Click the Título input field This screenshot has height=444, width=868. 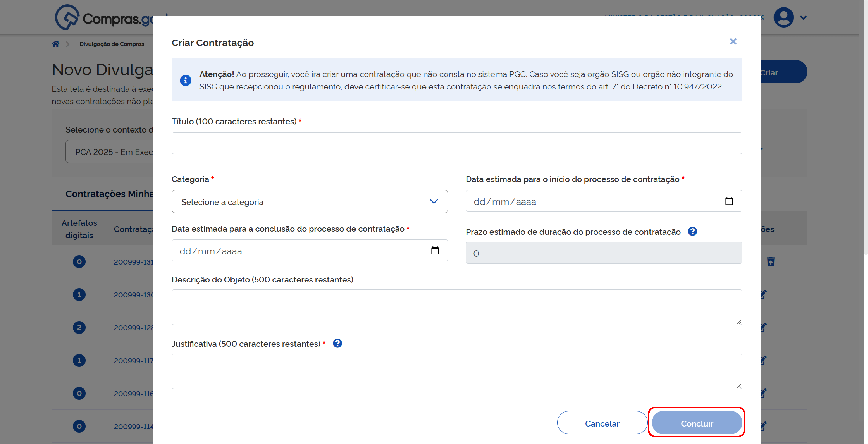pyautogui.click(x=457, y=143)
